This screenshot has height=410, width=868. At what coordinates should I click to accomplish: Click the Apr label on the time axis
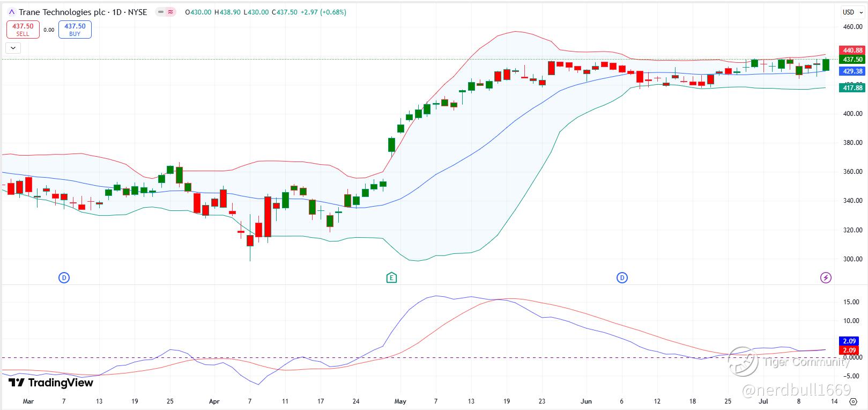click(x=214, y=401)
